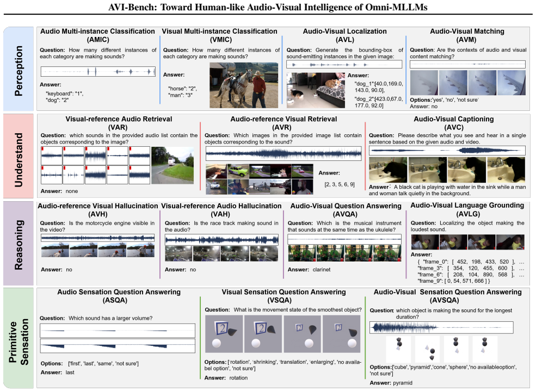Click the Visual-reference Audio Retrieval (VAR) heading
The width and height of the screenshot is (536, 392).
(x=119, y=123)
